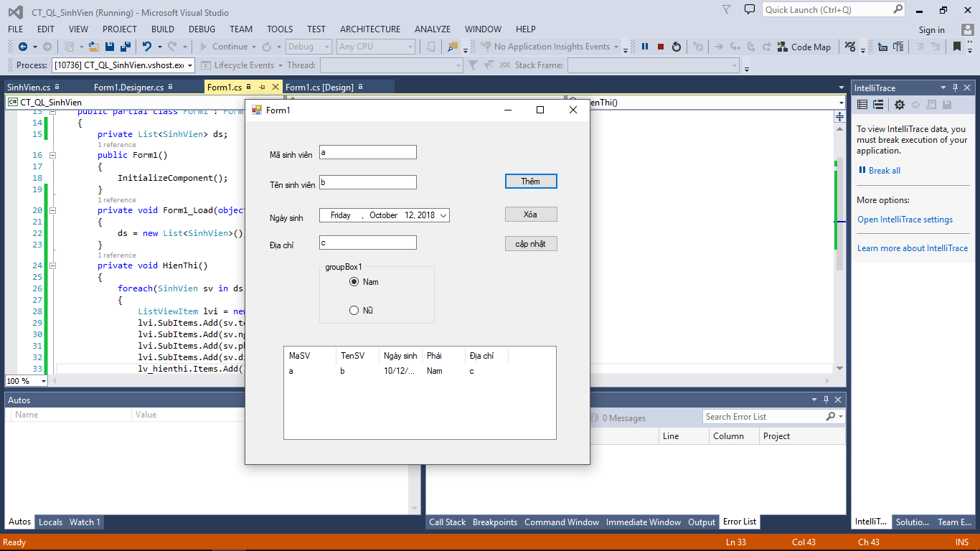Restart the application with the restart icon

677,46
